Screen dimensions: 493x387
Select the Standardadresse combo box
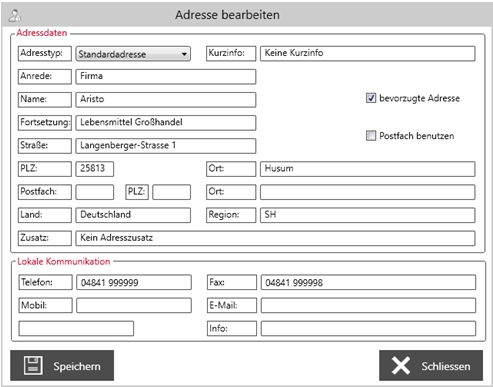pos(133,54)
